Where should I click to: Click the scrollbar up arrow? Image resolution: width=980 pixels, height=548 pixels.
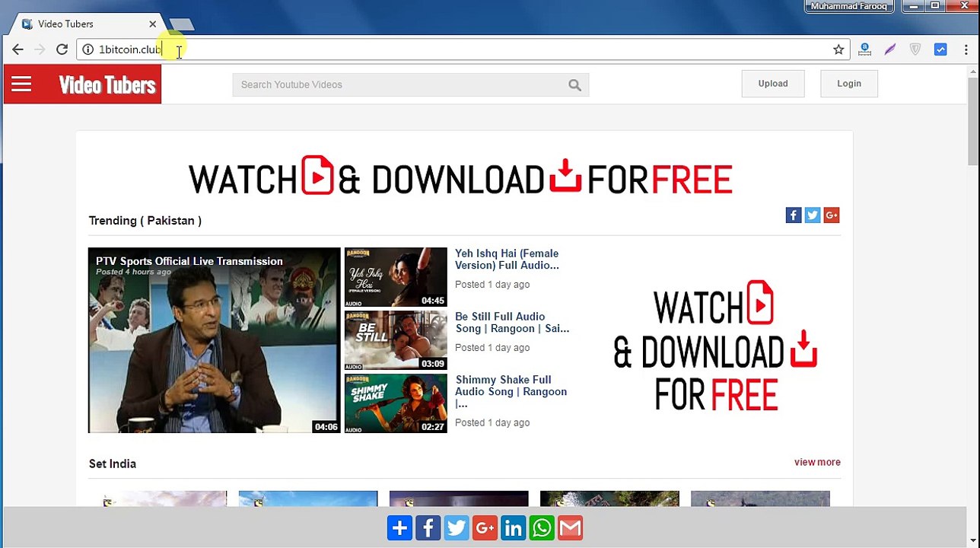(x=973, y=72)
